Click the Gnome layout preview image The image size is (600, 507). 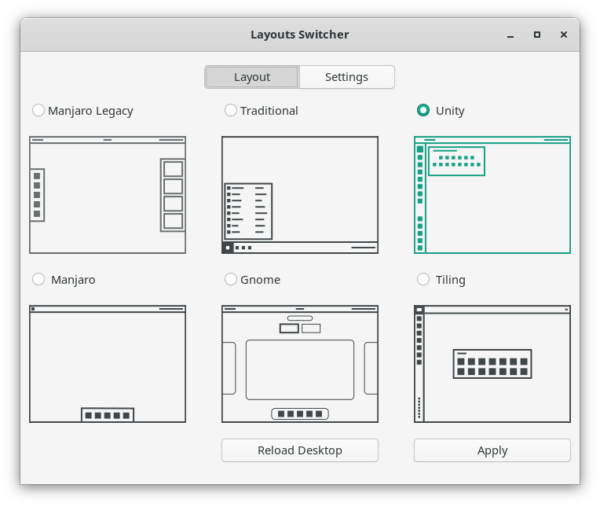coord(300,364)
